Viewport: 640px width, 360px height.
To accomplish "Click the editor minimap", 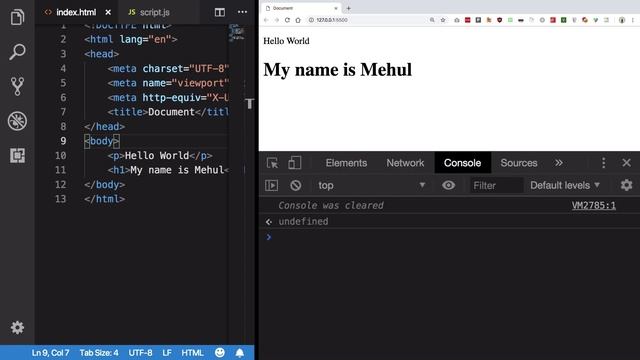I will (x=236, y=33).
